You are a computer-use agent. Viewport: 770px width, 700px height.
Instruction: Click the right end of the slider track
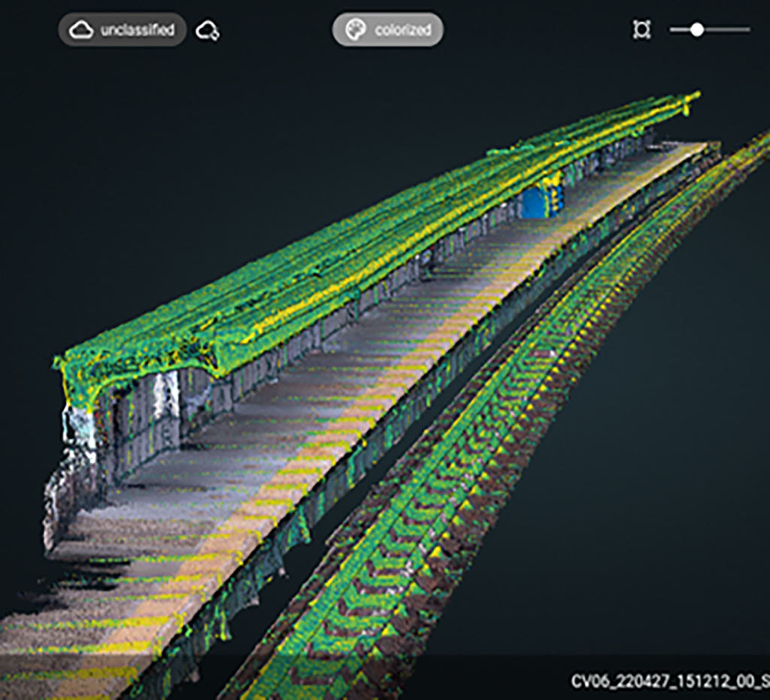pos(748,30)
